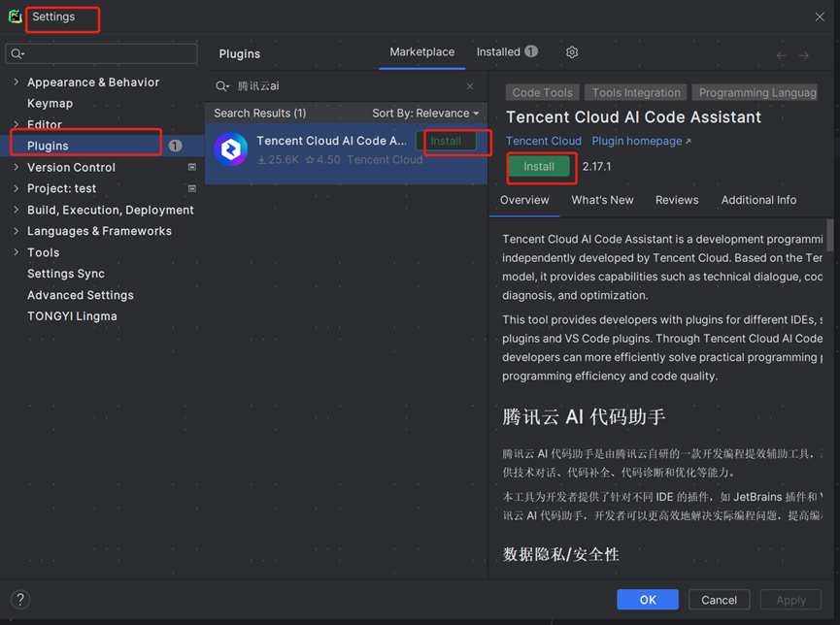
Task: Click the Code Tools tag
Action: tap(542, 92)
